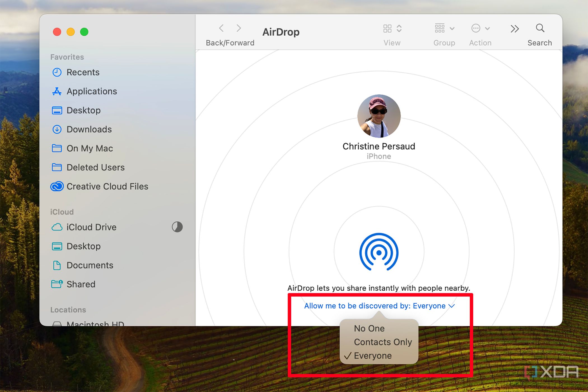Click the green full-screen window button

tap(84, 32)
